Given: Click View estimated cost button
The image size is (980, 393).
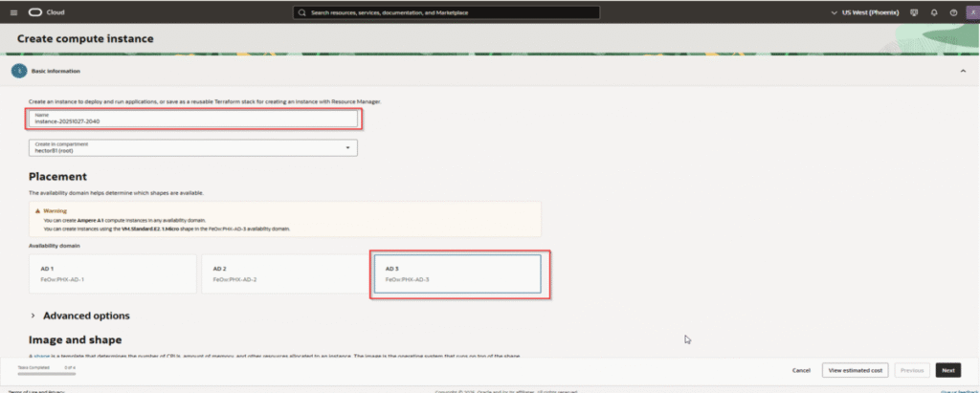Looking at the screenshot, I should tap(856, 370).
